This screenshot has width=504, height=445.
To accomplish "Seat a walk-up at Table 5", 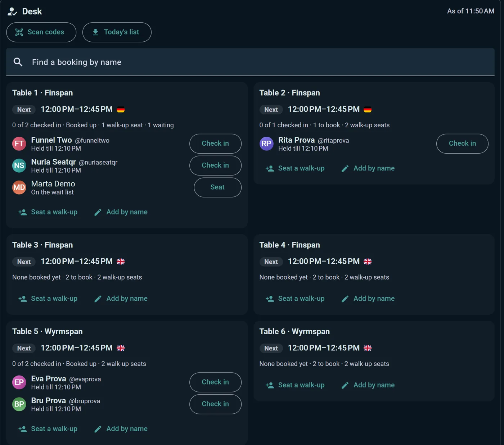I will (48, 429).
